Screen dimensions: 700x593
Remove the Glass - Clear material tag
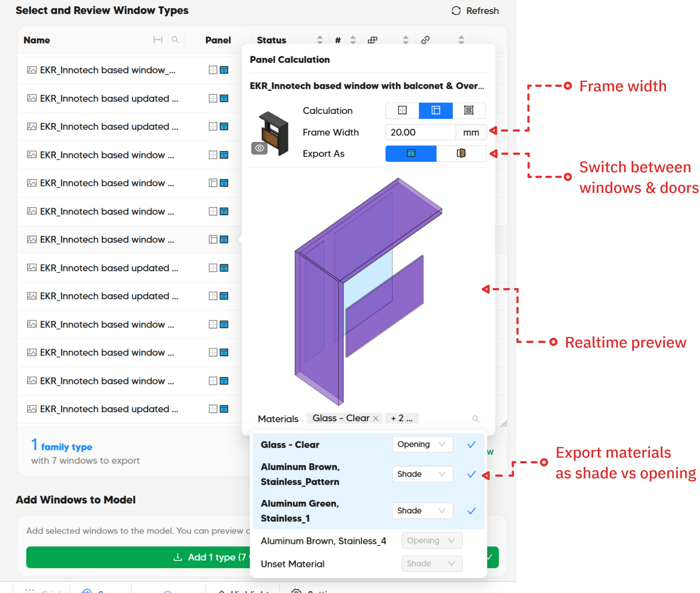pos(376,418)
